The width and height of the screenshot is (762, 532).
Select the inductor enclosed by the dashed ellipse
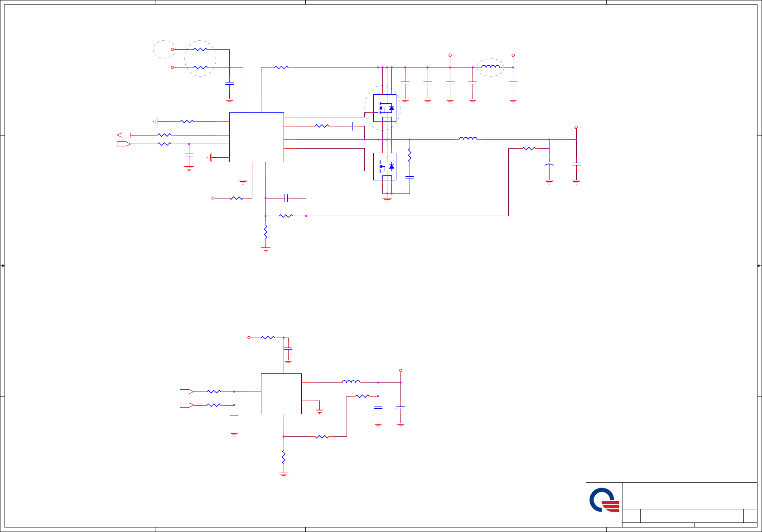[491, 67]
